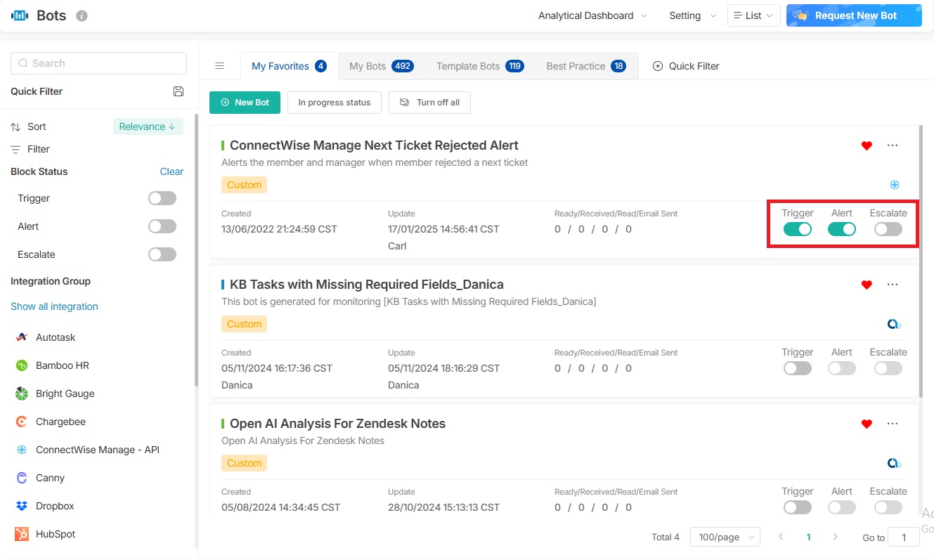This screenshot has height=560, width=934.
Task: Open more options for Open AI Analysis bot
Action: (x=893, y=424)
